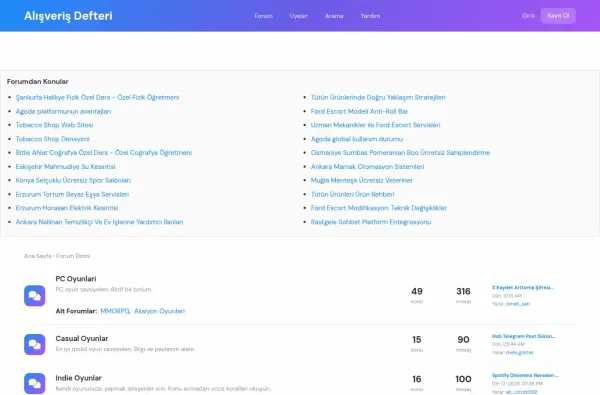Open Konya Selçuklu Ücretsiz Spor Salonları
This screenshot has width=600, height=395.
coord(73,180)
